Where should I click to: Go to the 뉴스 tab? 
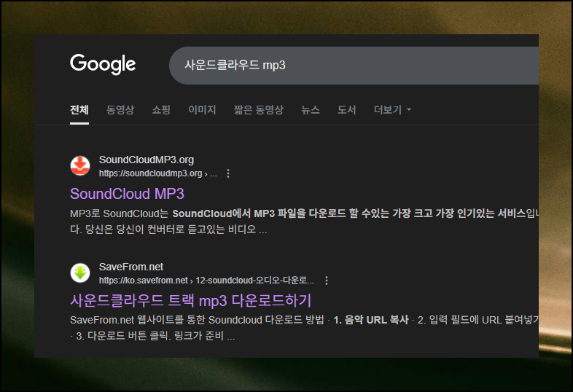pos(311,109)
